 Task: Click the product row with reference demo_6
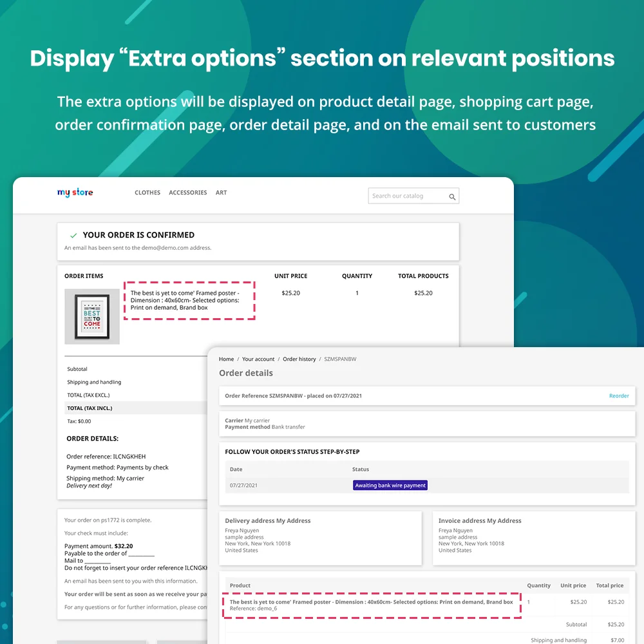tap(372, 604)
